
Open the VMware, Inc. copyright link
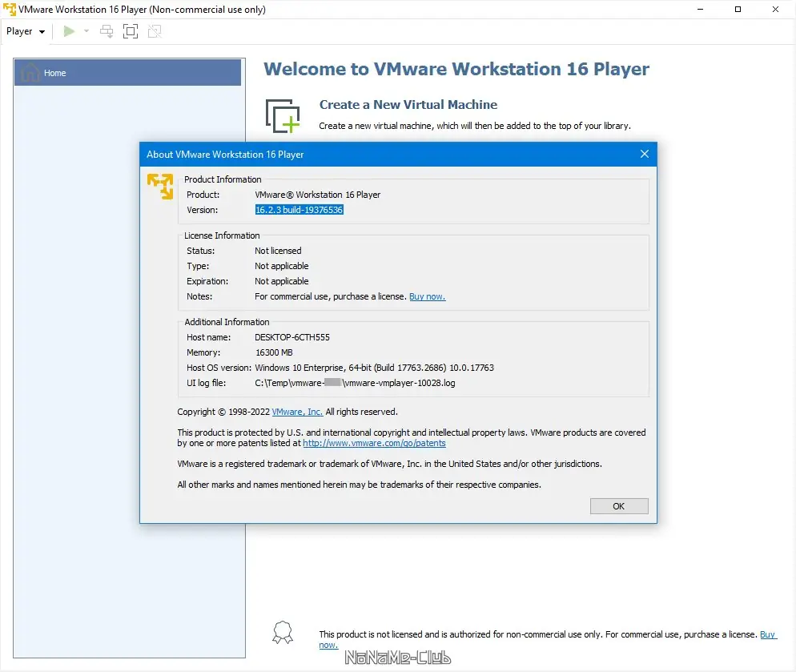coord(297,412)
